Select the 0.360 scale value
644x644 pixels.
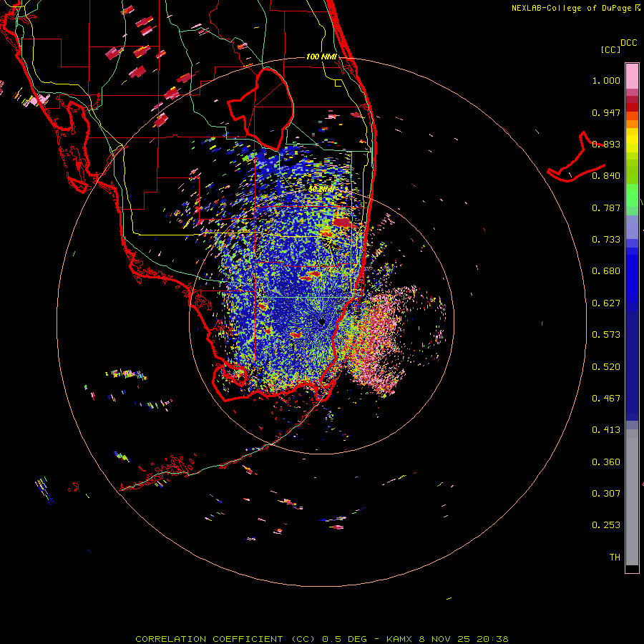606,462
